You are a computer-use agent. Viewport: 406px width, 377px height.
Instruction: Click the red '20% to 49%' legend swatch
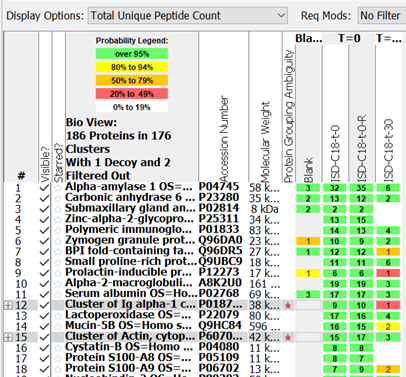(132, 94)
